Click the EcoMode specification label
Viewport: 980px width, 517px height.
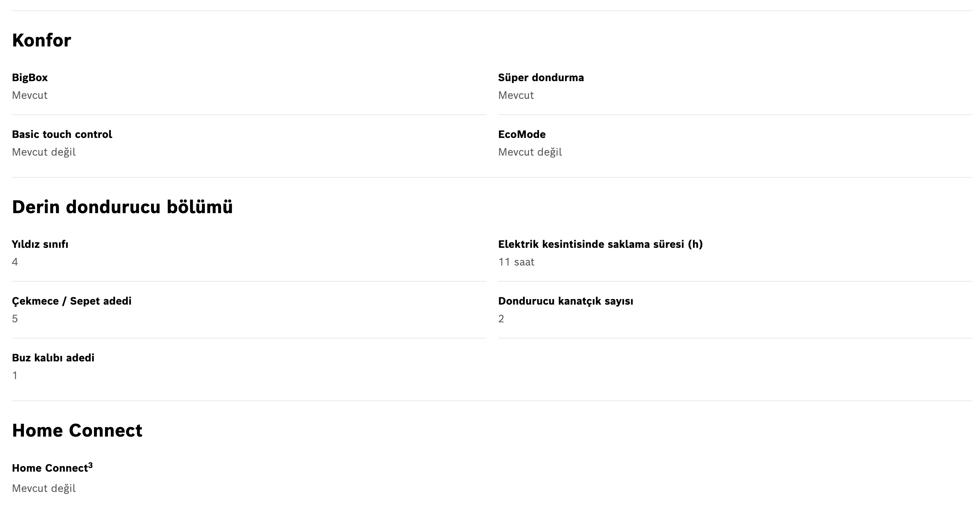(x=522, y=134)
